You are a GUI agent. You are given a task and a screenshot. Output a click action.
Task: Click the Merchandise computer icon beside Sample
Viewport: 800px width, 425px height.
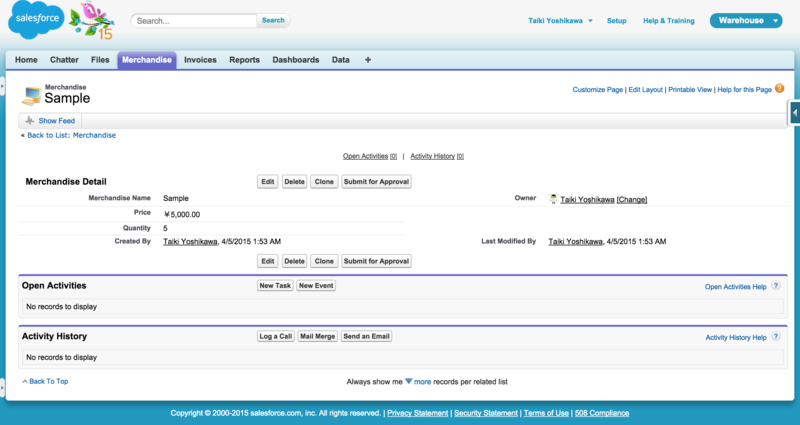tap(32, 95)
